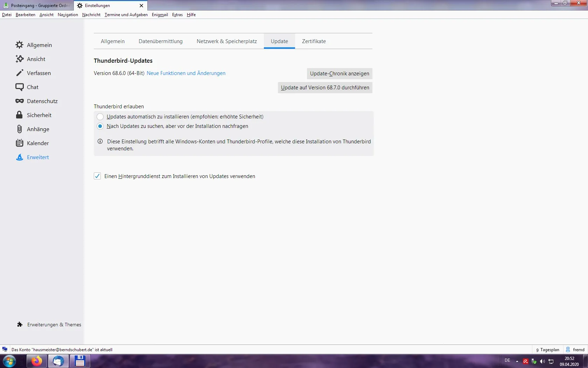Viewport: 588px width, 368px height.
Task: Open Neue Funktionen und Änderungen link
Action: coord(186,73)
